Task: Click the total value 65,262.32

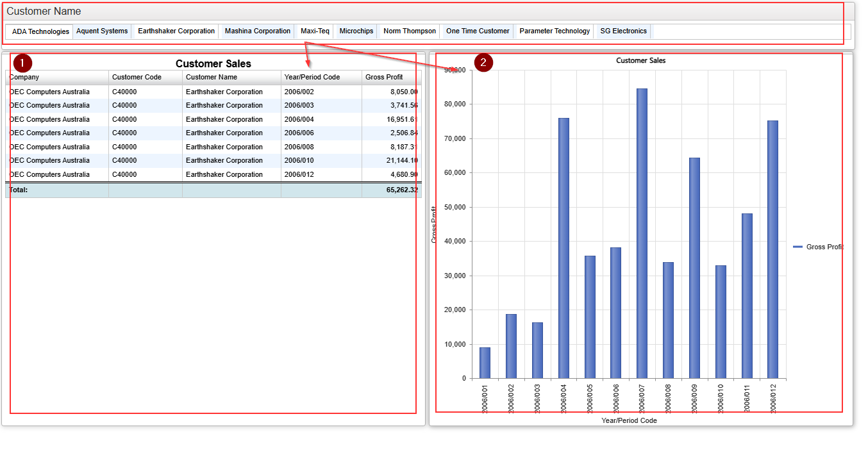Action: [402, 190]
